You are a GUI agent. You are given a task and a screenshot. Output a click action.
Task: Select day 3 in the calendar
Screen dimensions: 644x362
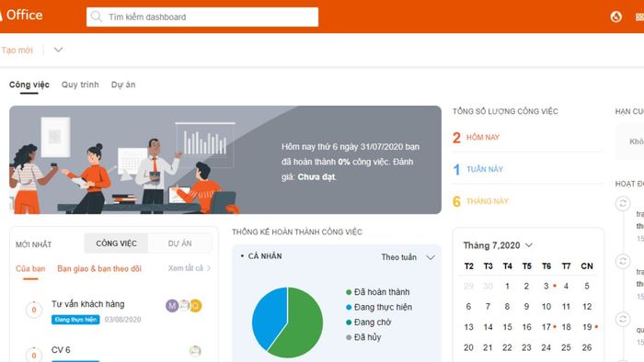[x=546, y=286]
